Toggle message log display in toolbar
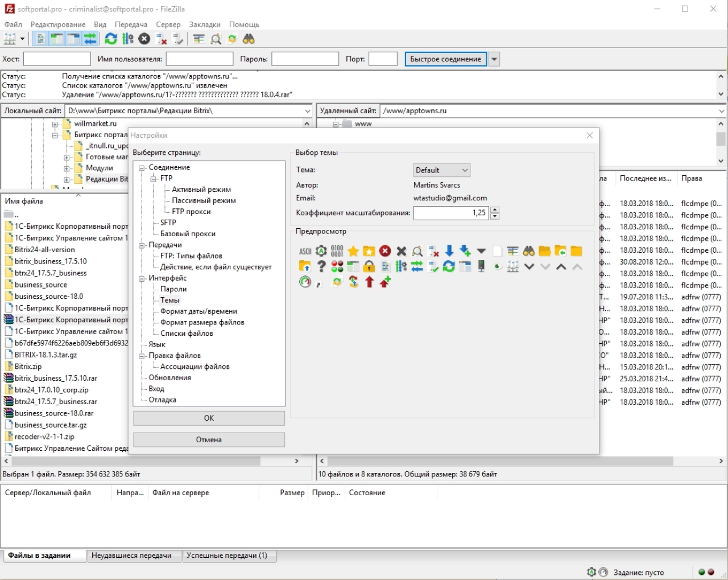This screenshot has width=728, height=580. point(40,39)
